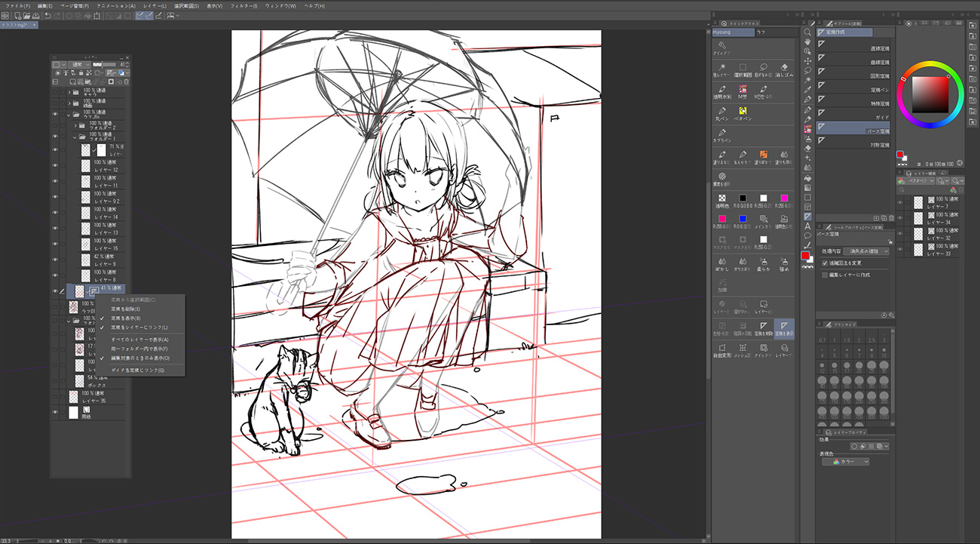The image size is (980, 544).
Task: Select the fill bucket tool
Action: (807, 178)
